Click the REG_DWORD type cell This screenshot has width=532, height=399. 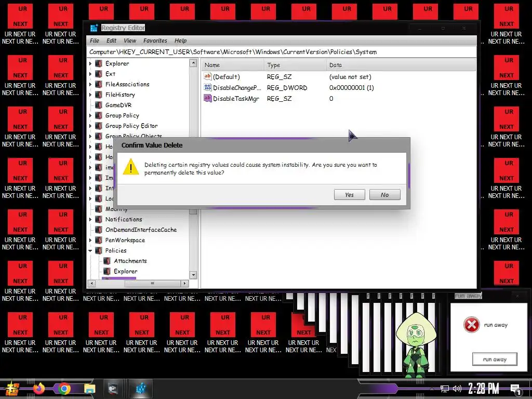[x=287, y=88]
